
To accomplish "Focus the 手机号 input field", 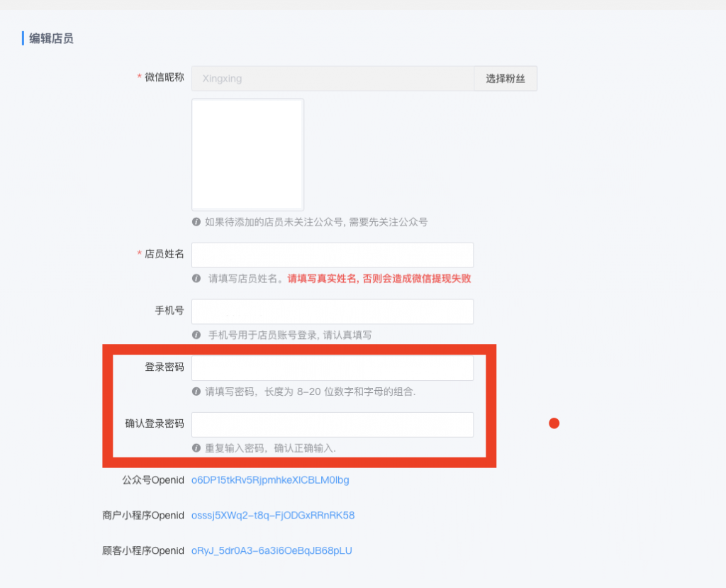I will (332, 311).
